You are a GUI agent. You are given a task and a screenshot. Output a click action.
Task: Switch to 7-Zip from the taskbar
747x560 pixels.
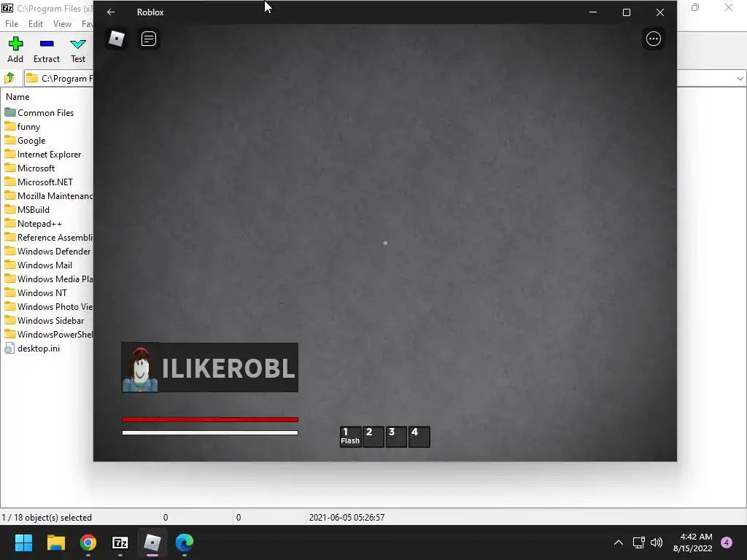point(120,542)
